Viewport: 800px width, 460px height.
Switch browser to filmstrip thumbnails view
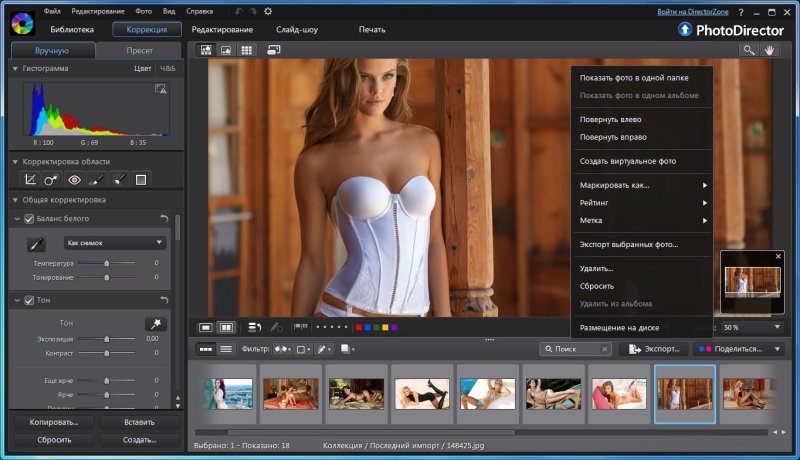[x=206, y=349]
